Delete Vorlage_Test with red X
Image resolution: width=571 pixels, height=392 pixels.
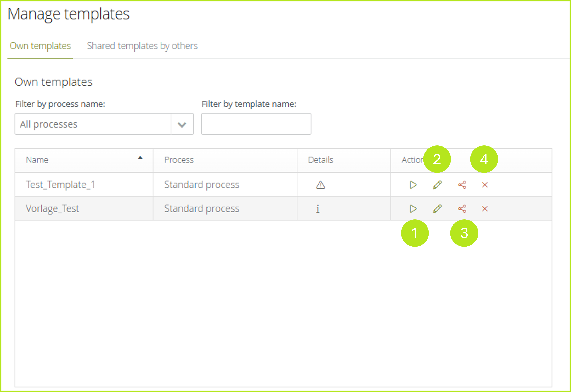point(484,209)
